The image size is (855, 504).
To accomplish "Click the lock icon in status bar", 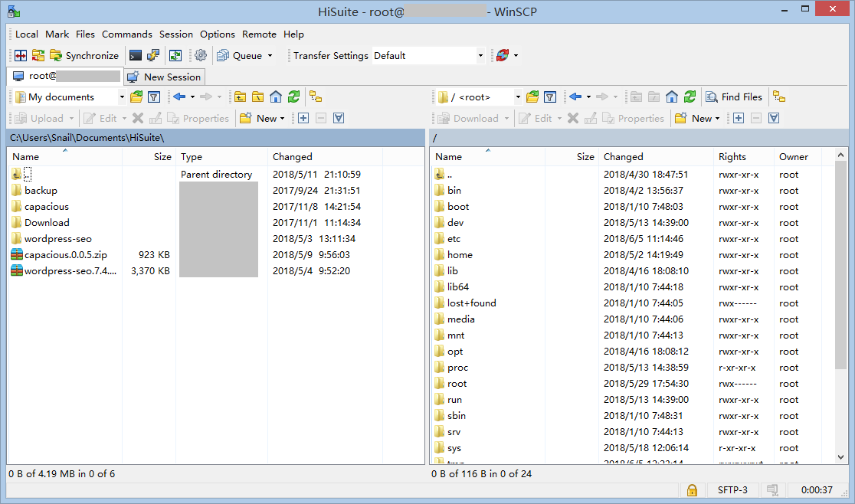I will pyautogui.click(x=692, y=489).
